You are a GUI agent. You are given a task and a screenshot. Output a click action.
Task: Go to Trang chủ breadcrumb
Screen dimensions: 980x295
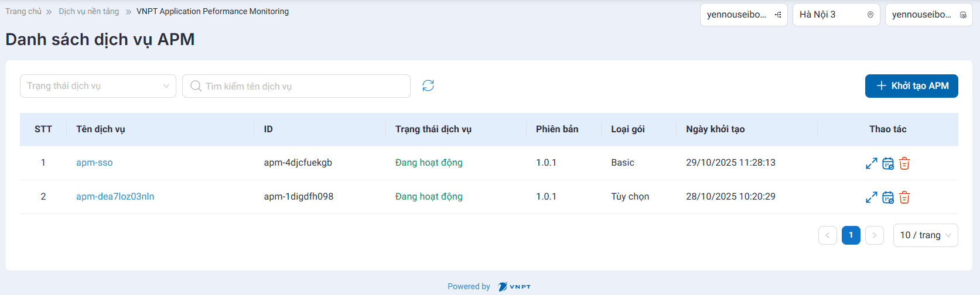click(x=23, y=11)
